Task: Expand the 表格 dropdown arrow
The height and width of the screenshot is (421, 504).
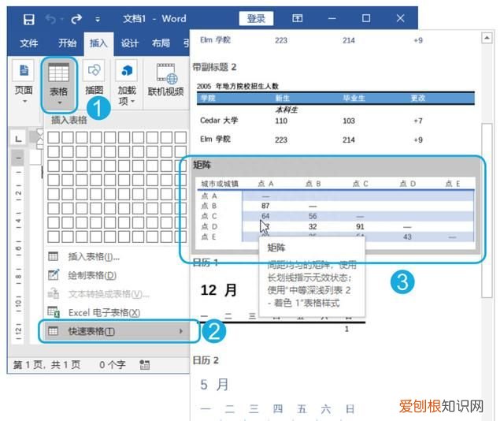Action: pos(59,102)
